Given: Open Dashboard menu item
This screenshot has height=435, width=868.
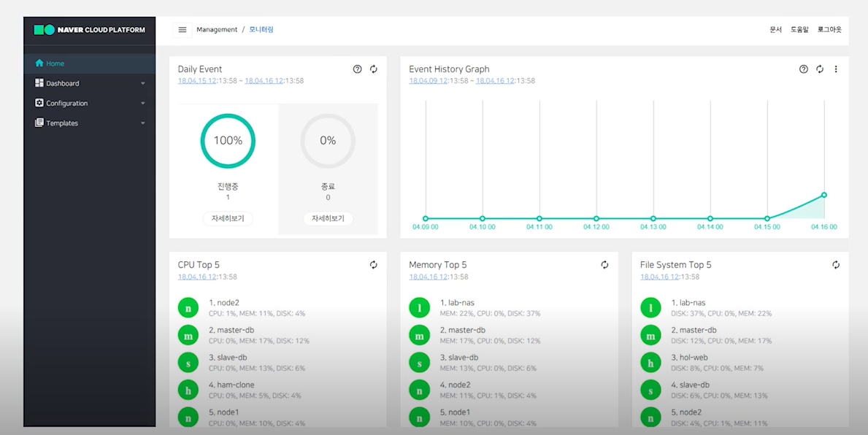Looking at the screenshot, I should (89, 83).
